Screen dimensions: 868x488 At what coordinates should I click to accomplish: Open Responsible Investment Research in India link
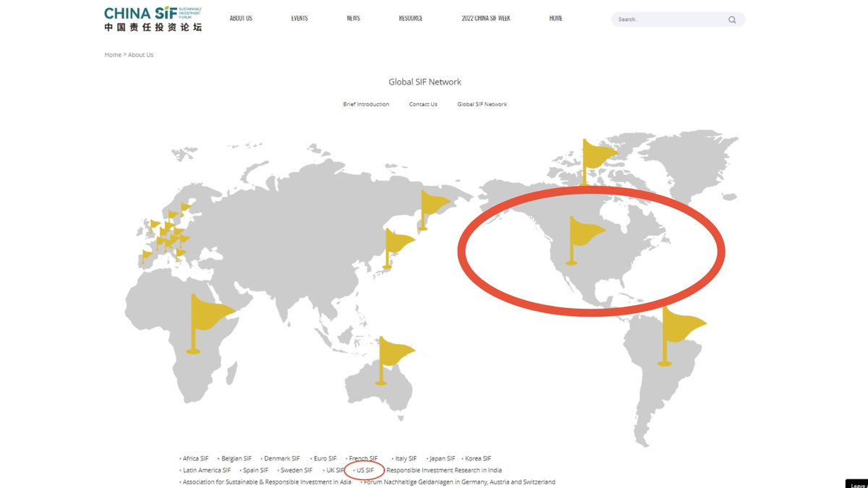click(444, 470)
